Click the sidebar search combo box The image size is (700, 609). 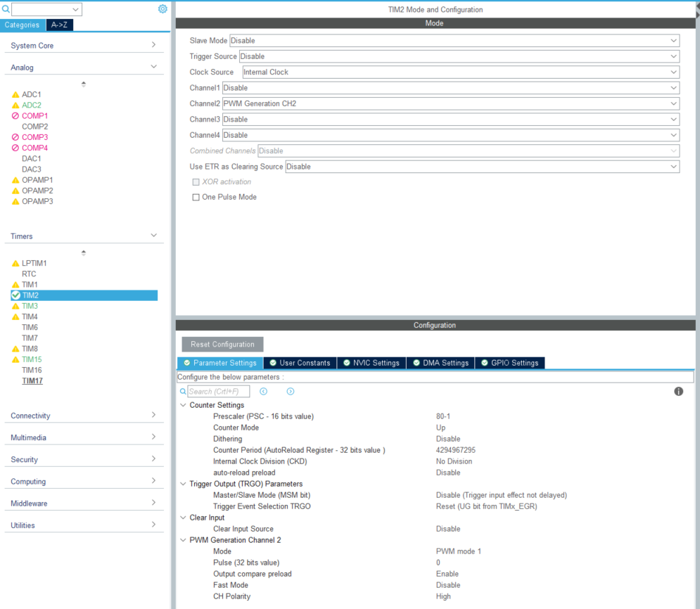[46, 9]
